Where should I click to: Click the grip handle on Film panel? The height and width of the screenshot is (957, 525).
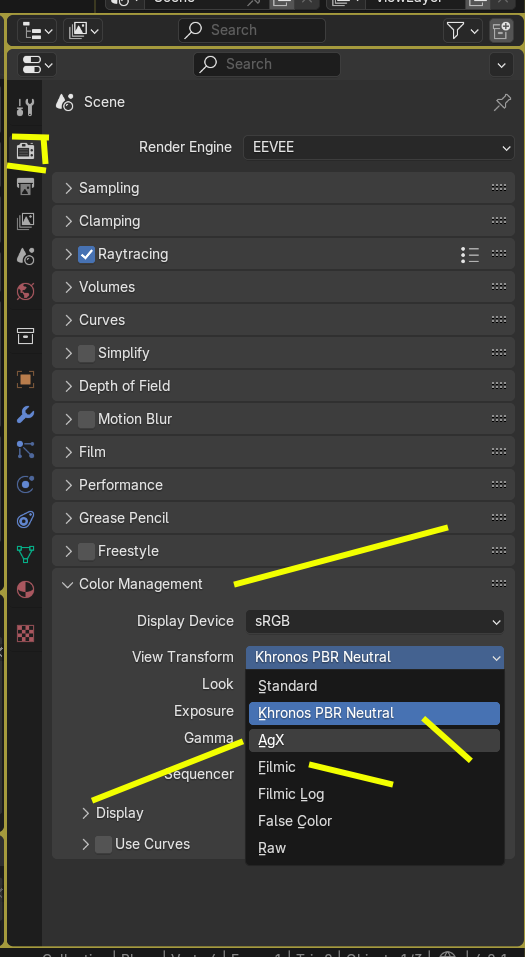click(499, 452)
